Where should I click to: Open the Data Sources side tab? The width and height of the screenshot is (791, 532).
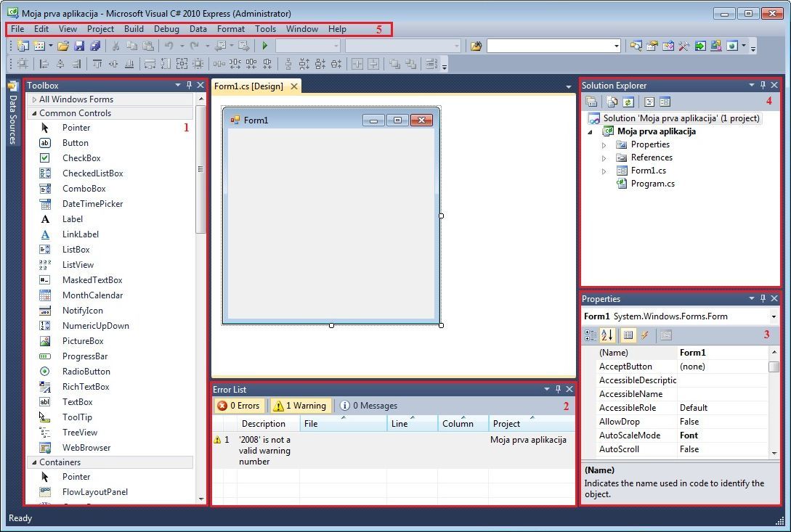point(13,113)
